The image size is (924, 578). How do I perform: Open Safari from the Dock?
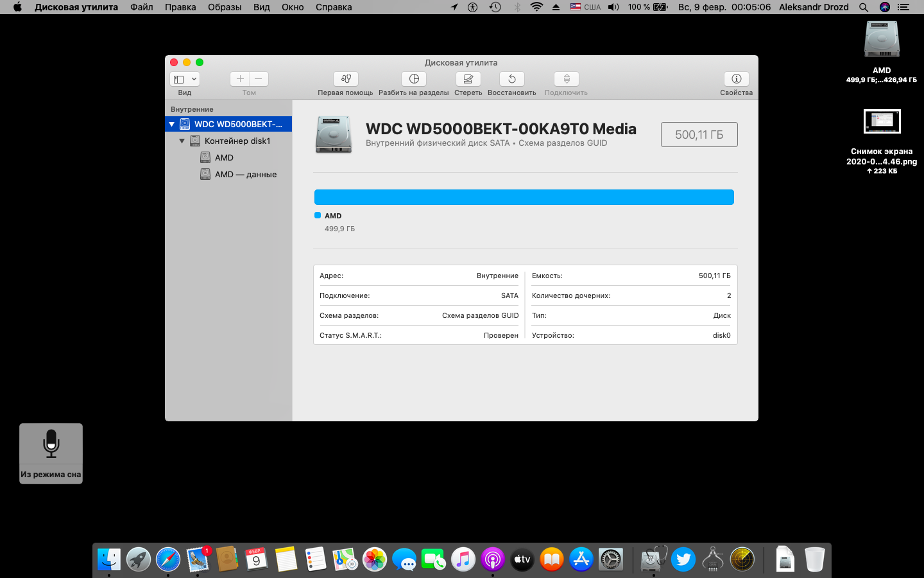coord(168,559)
